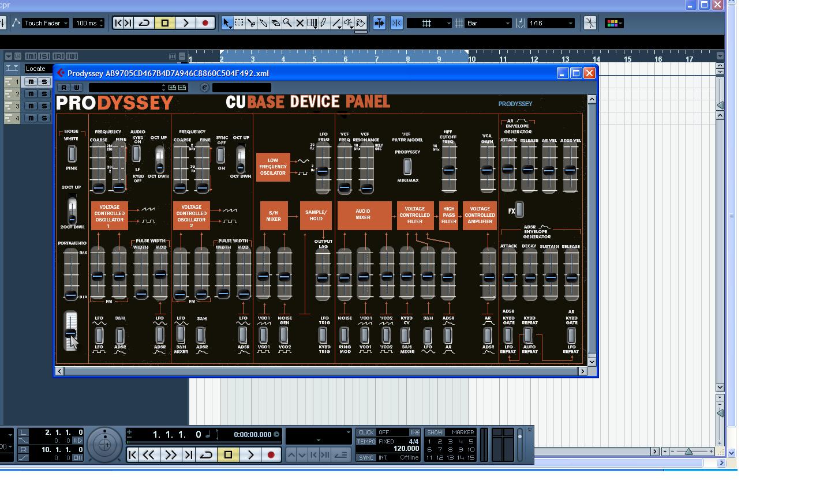
Task: Click Play in the transport panel
Action: pyautogui.click(x=250, y=455)
